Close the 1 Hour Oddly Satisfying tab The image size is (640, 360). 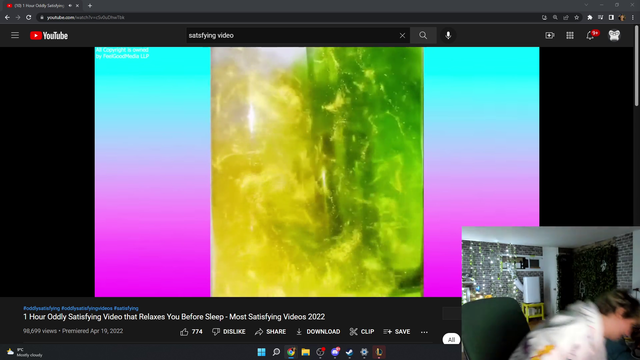[x=77, y=6]
